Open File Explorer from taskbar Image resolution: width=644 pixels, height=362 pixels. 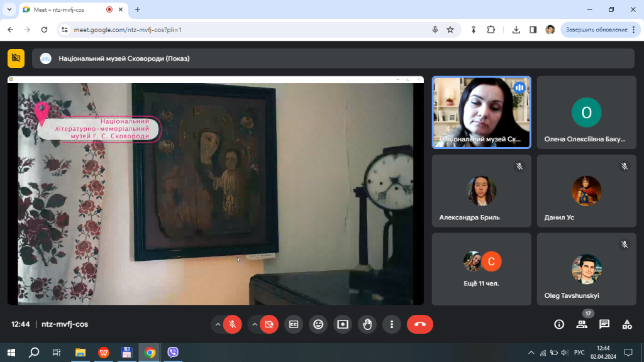80,353
